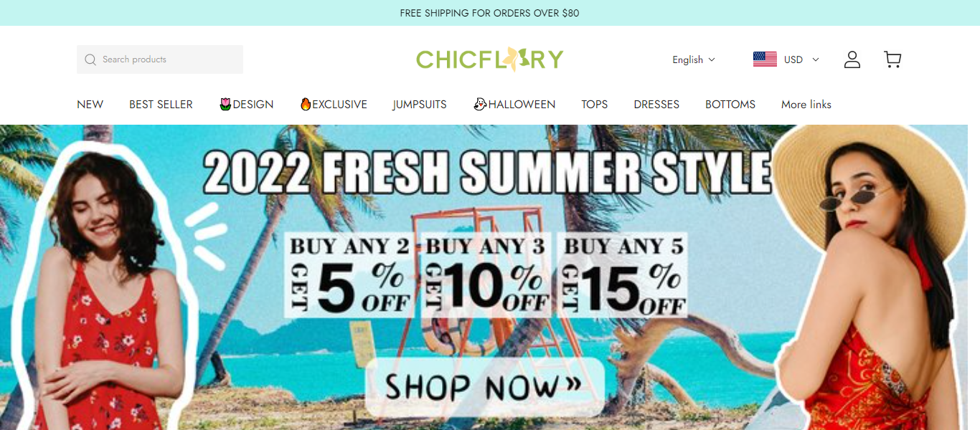The width and height of the screenshot is (980, 430).
Task: Click the free shipping announcement bar
Action: tap(490, 13)
